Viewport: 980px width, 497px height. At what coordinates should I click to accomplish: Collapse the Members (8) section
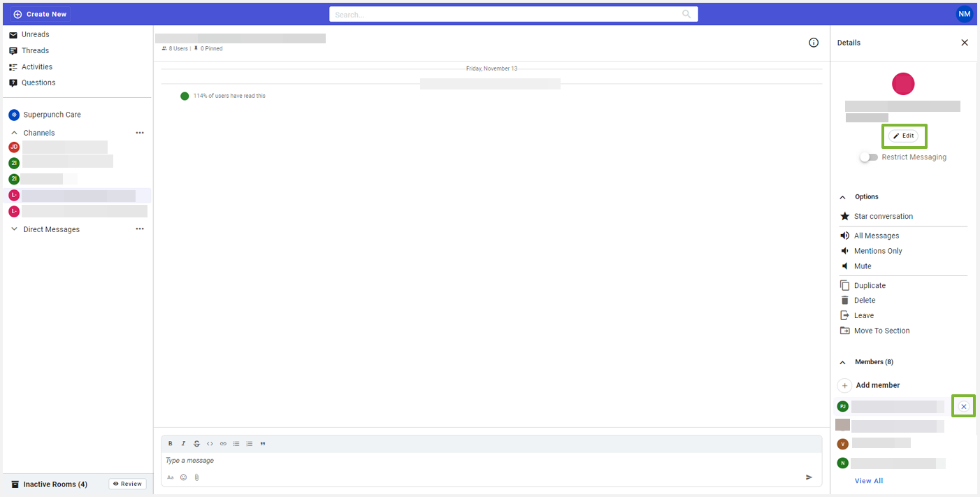(843, 361)
